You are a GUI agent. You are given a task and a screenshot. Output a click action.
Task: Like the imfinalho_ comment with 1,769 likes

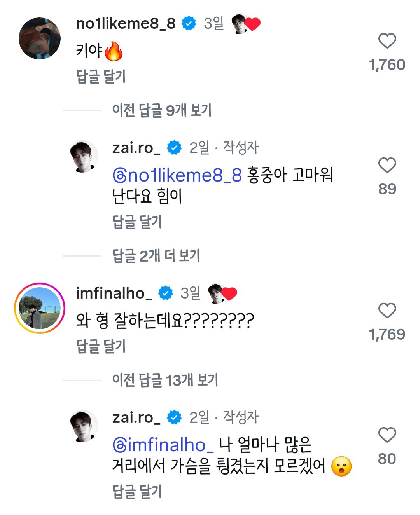click(387, 311)
